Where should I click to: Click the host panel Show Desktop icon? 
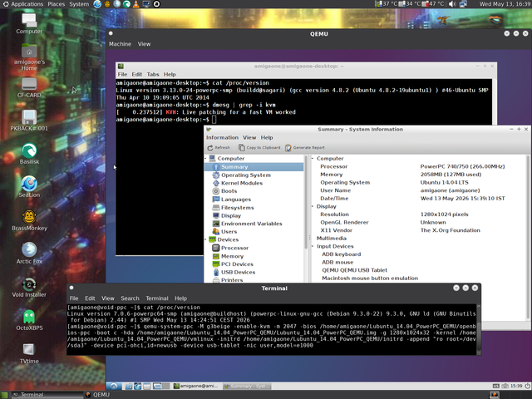coord(4,395)
